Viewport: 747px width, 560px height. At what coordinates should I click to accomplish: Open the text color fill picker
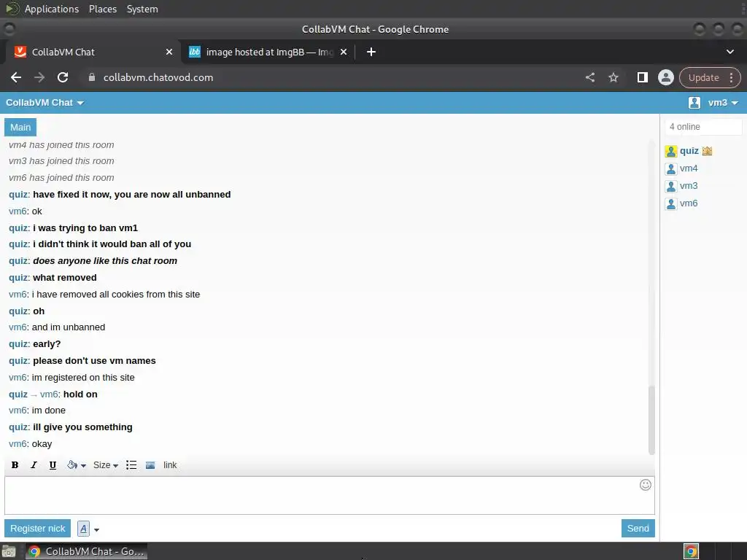(76, 465)
